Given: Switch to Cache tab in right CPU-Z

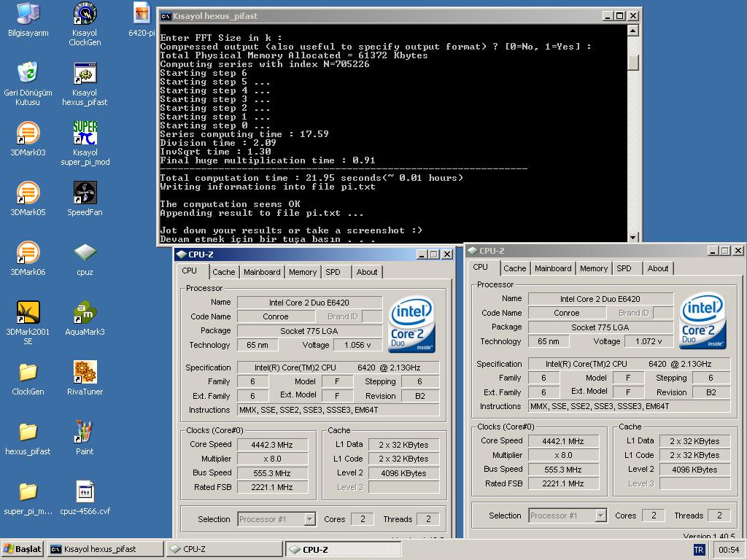Looking at the screenshot, I should [x=515, y=268].
